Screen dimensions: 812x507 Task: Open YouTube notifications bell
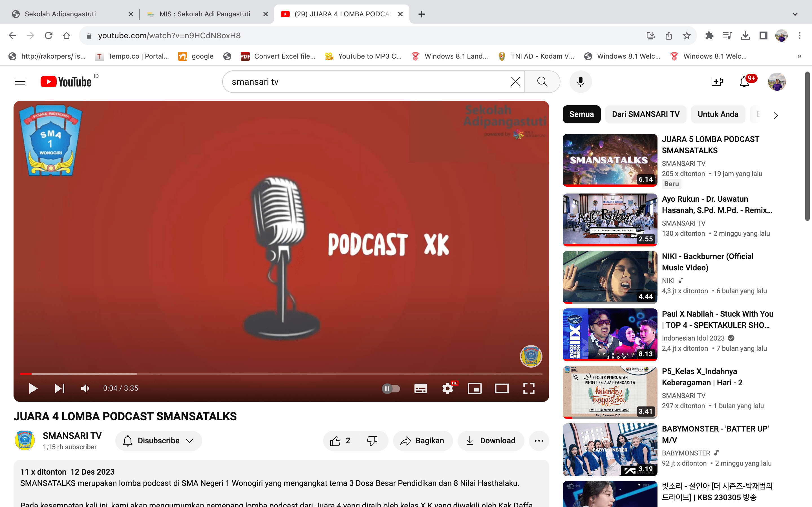tap(744, 82)
